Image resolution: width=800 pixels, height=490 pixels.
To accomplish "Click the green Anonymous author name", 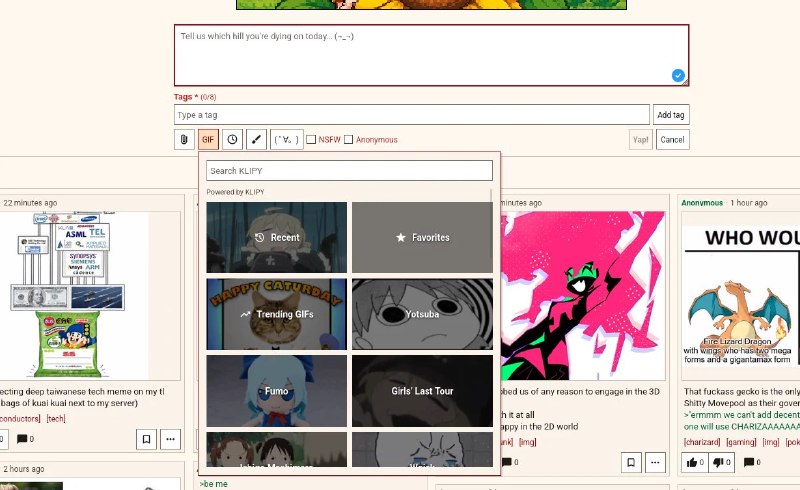I will (x=702, y=203).
